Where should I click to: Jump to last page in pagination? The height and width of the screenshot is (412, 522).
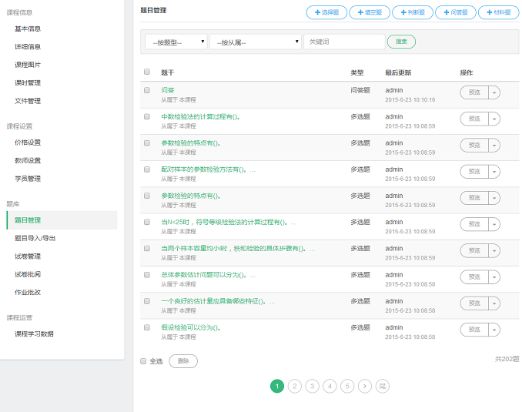382,386
